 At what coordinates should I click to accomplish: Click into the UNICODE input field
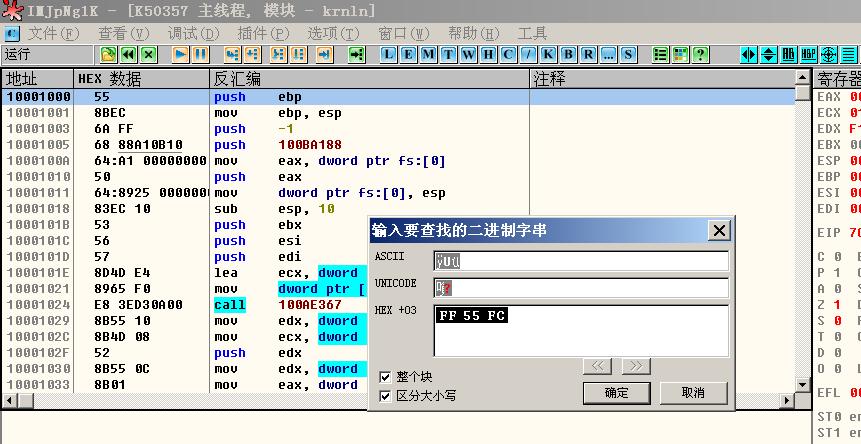581,288
